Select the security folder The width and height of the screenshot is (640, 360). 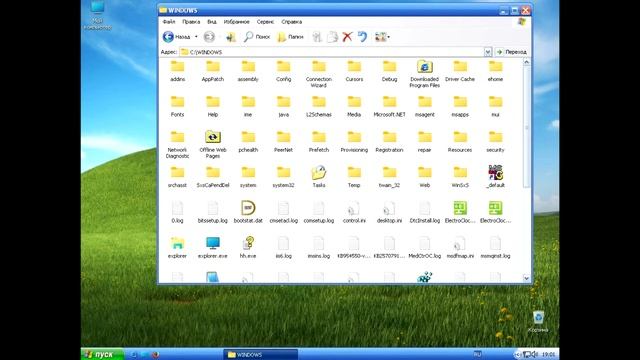495,142
